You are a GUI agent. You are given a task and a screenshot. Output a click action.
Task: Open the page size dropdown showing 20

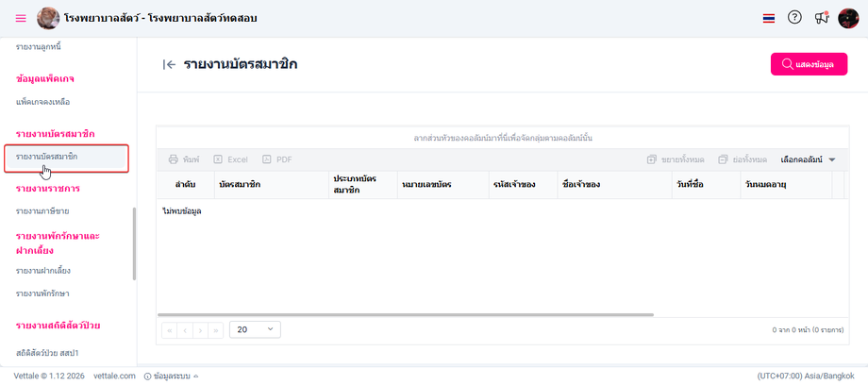(x=255, y=329)
